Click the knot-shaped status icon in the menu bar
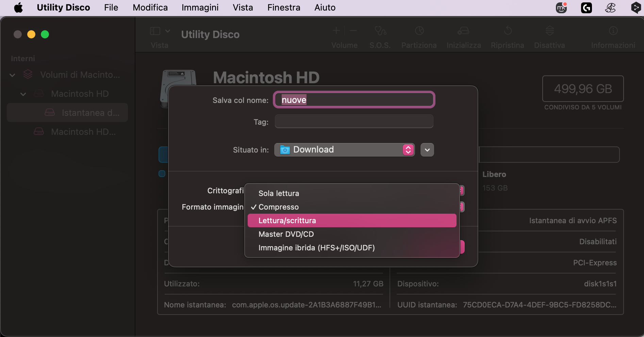The height and width of the screenshot is (337, 644). coord(611,7)
